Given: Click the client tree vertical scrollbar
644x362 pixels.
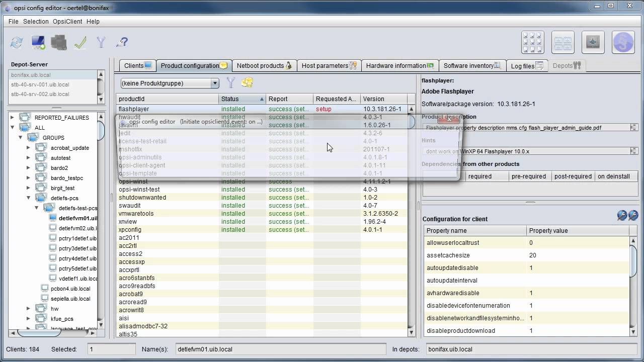Looking at the screenshot, I should 101,221.
